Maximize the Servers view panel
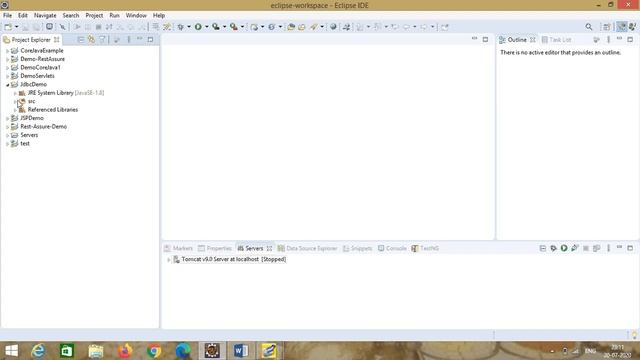The width and height of the screenshot is (640, 360). pos(630,248)
